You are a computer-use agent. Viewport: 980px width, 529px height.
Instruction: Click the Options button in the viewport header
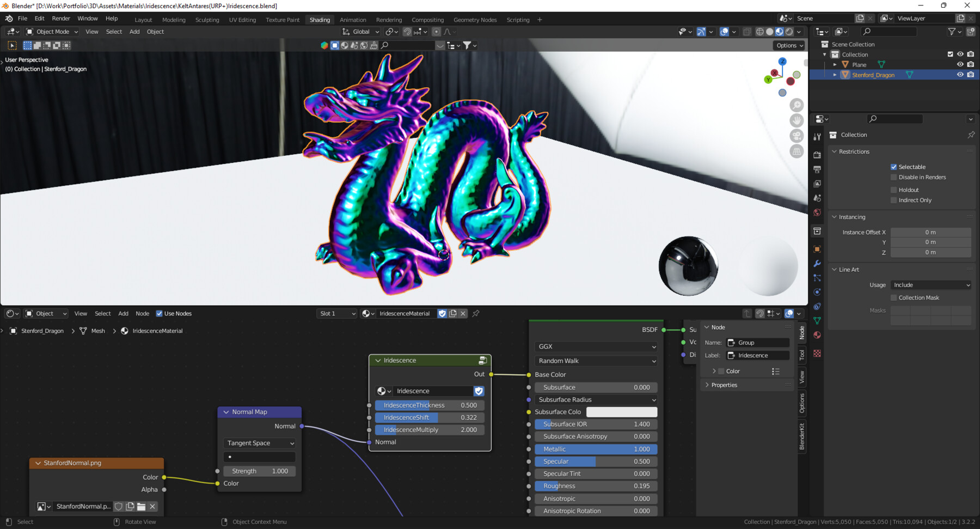[788, 45]
